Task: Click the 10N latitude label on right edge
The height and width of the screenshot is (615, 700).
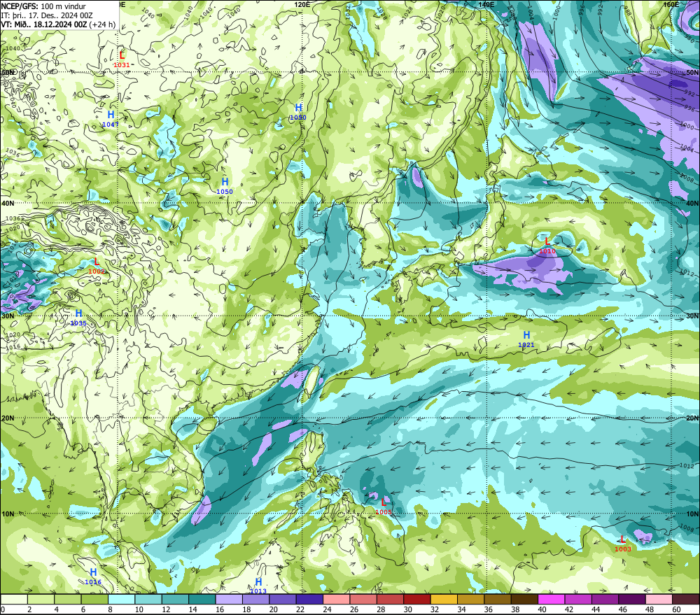Action: [x=692, y=514]
